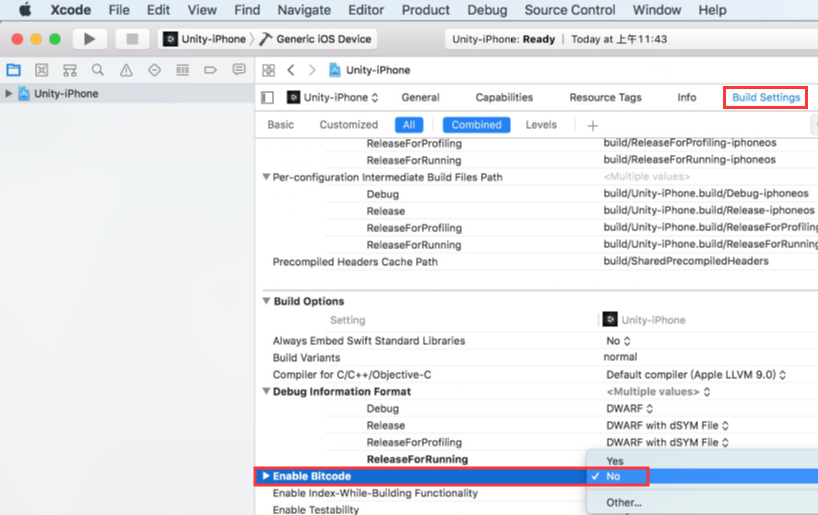This screenshot has width=818, height=515.
Task: Change Always Embed Swift Standard Libraries value
Action: (618, 341)
